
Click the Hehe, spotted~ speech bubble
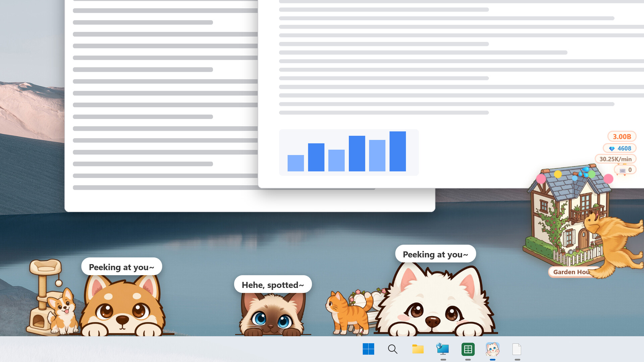tap(273, 285)
